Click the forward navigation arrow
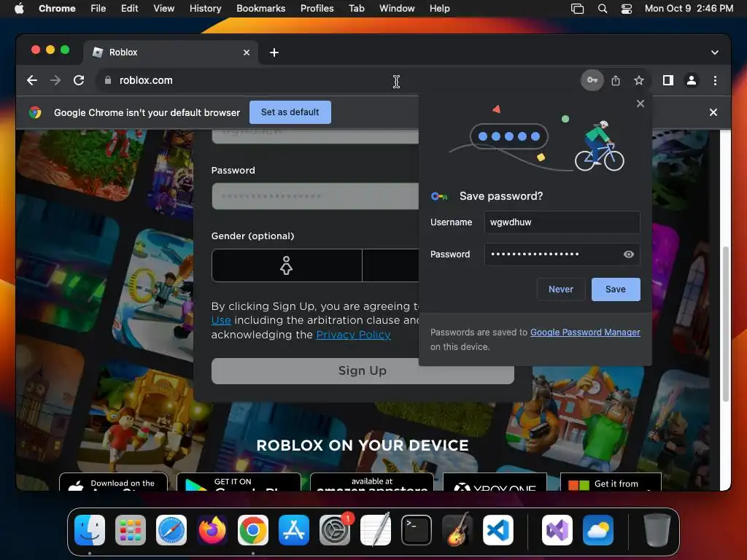This screenshot has width=747, height=560. point(55,80)
